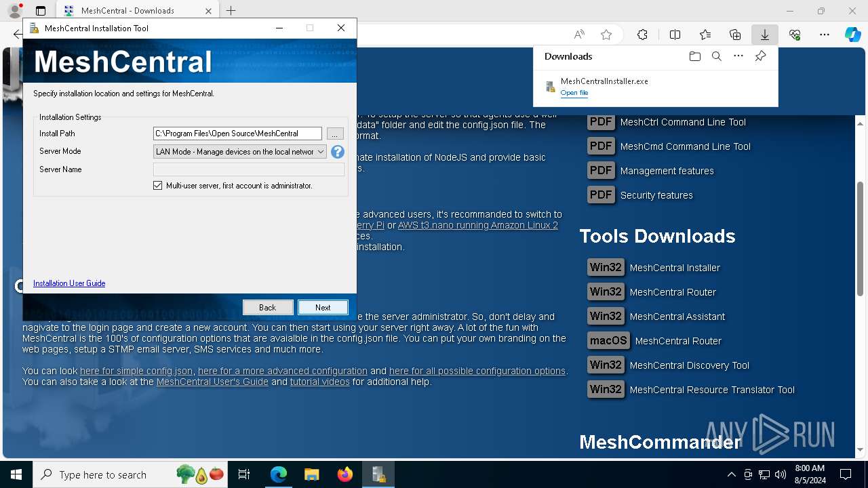Click the browse button for Install Path
This screenshot has width=868, height=488.
tap(335, 134)
